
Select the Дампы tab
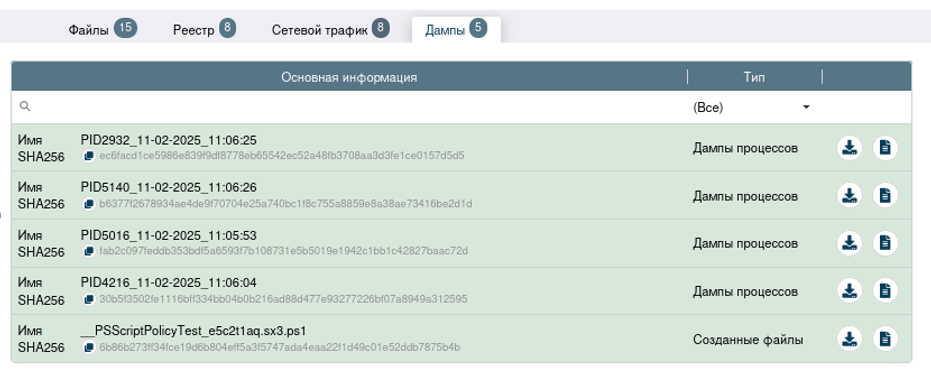click(x=456, y=29)
